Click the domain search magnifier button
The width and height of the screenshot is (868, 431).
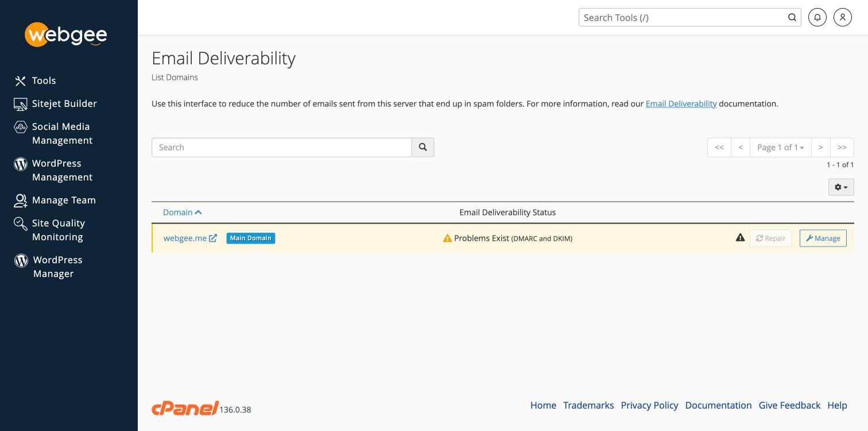pos(423,147)
